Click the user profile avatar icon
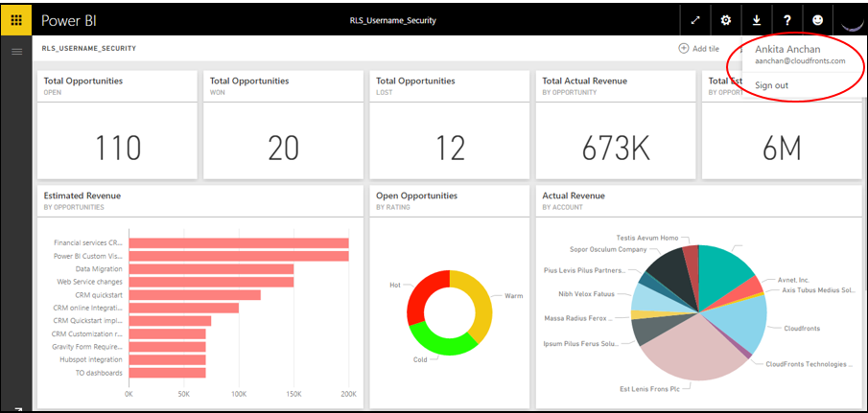 (849, 19)
